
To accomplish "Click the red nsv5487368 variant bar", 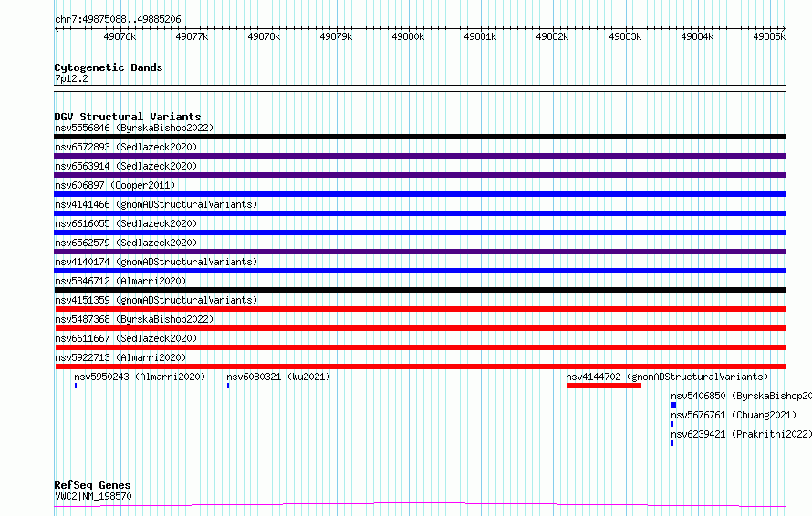I will tap(421, 328).
